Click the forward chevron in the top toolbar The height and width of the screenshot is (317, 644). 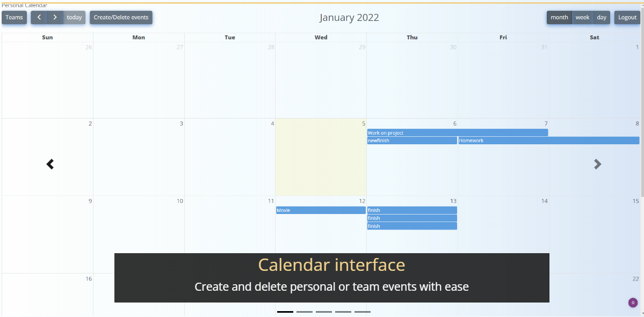(54, 17)
